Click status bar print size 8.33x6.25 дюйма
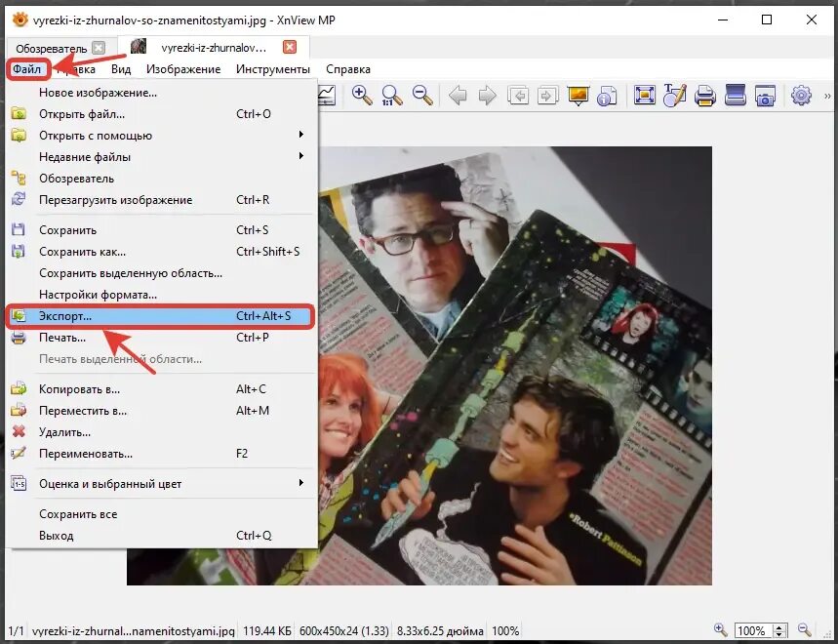838x644 pixels. [x=440, y=630]
